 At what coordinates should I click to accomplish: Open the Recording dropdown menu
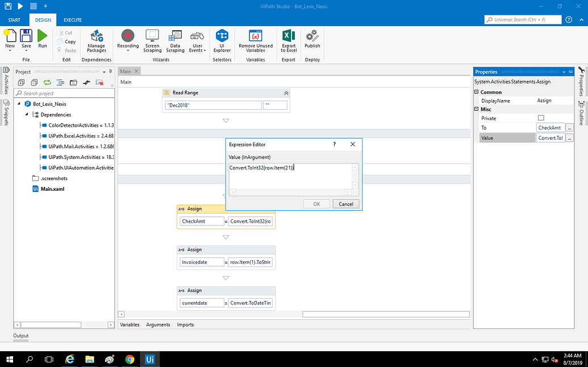(128, 50)
